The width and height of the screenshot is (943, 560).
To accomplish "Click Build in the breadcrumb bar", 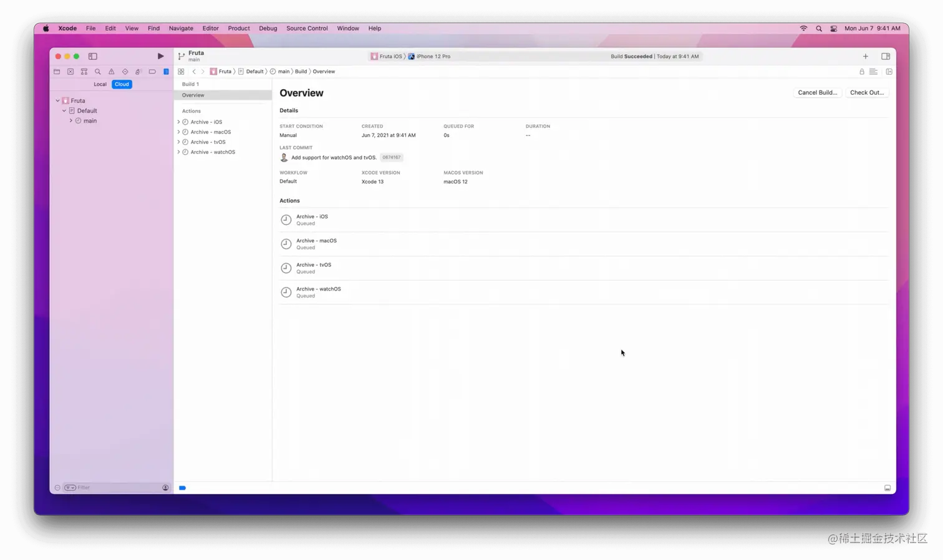I will point(301,72).
